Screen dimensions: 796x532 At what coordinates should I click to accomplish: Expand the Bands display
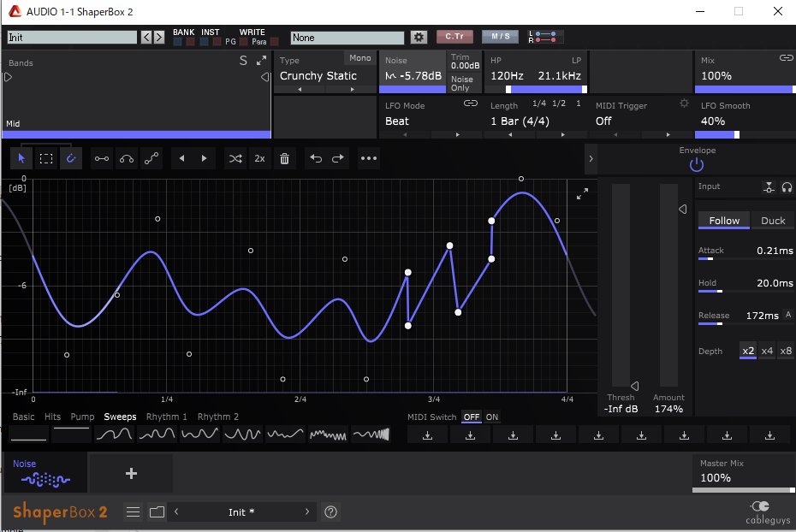coord(261,61)
